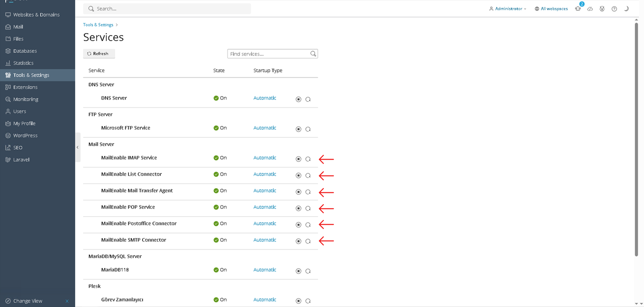Restart the MailEnable IMAP Service
Image resolution: width=644 pixels, height=307 pixels.
308,159
